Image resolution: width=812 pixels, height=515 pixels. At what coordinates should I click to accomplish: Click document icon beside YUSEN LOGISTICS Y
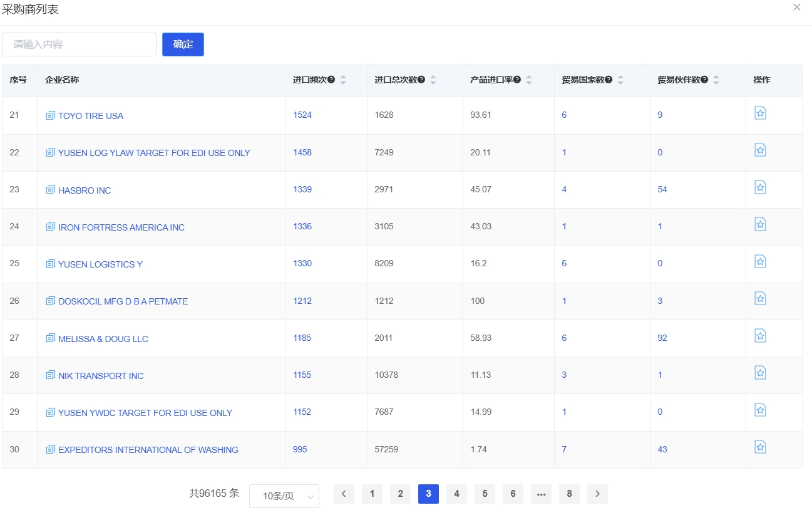pyautogui.click(x=50, y=264)
